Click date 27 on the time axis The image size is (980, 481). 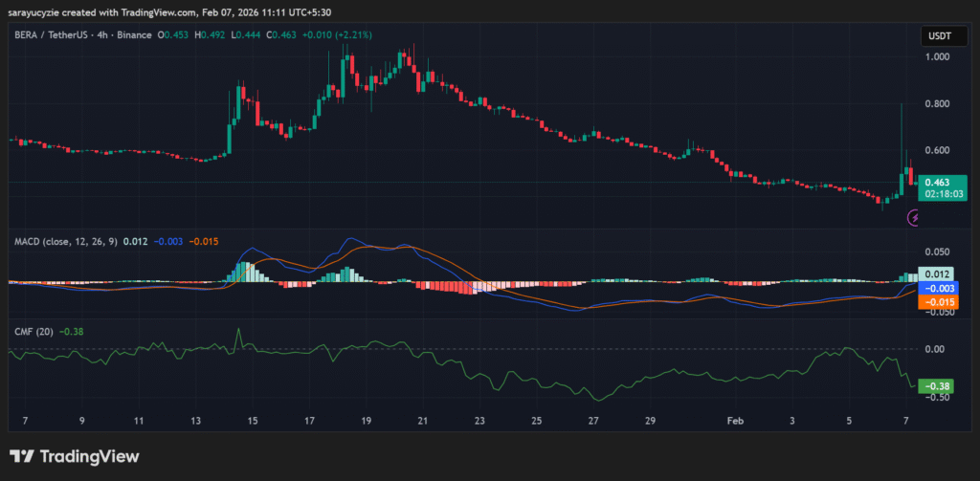click(x=593, y=421)
